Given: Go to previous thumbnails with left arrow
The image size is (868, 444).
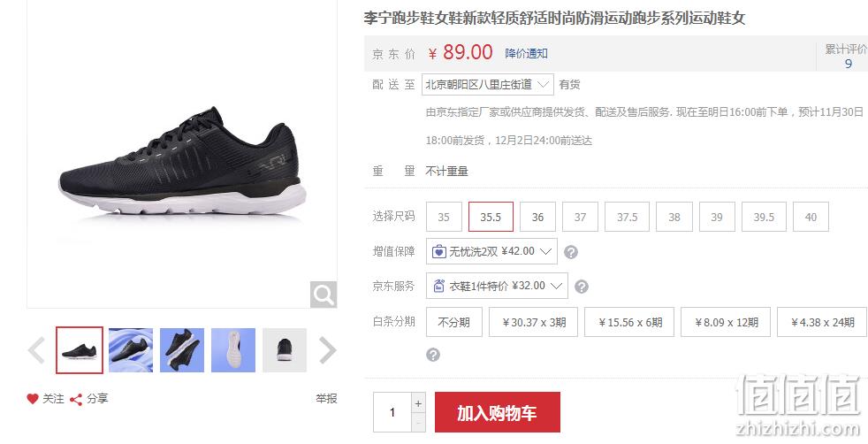Looking at the screenshot, I should [x=36, y=350].
